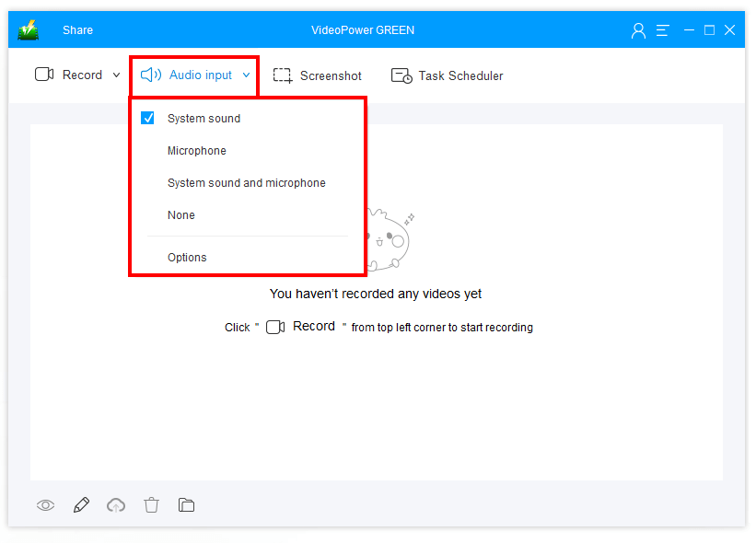Viewport: 756px width, 543px height.
Task: Click the Audio input label
Action: (x=201, y=75)
